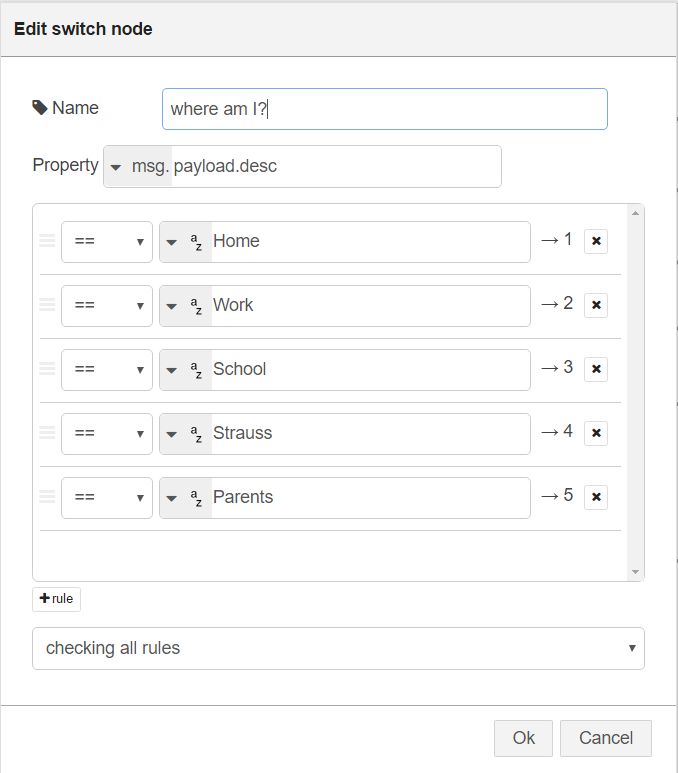This screenshot has width=678, height=773.
Task: Grab the drag handle of the Home rule
Action: [x=47, y=241]
